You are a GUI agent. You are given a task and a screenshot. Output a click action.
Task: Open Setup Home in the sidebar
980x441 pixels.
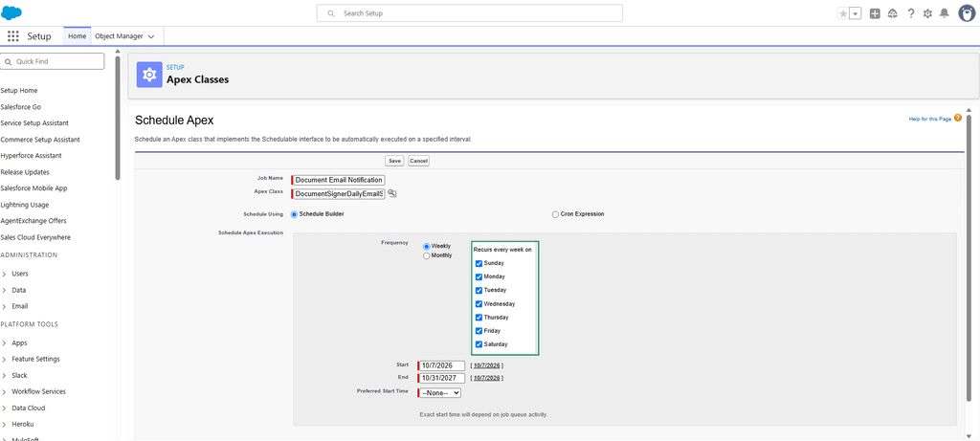coord(19,91)
